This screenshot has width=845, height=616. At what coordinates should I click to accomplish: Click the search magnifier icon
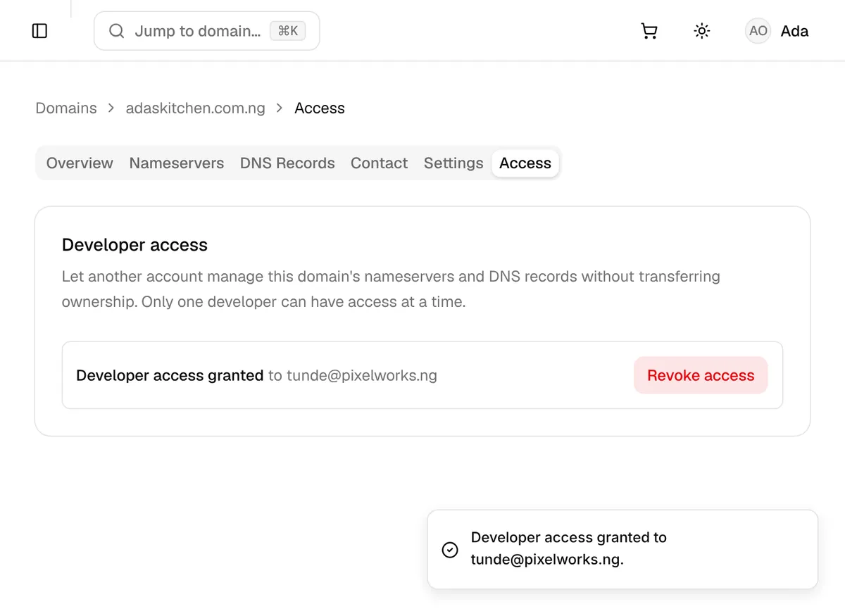click(117, 31)
